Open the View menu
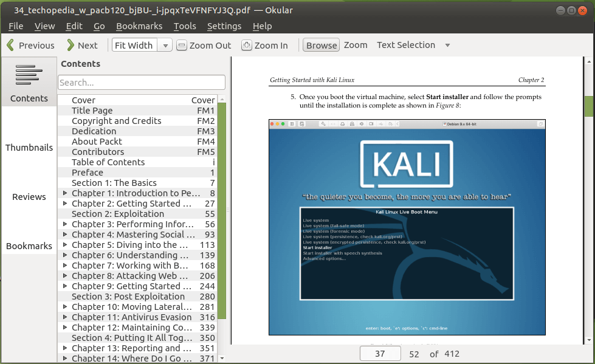This screenshot has height=364, width=595. 45,26
